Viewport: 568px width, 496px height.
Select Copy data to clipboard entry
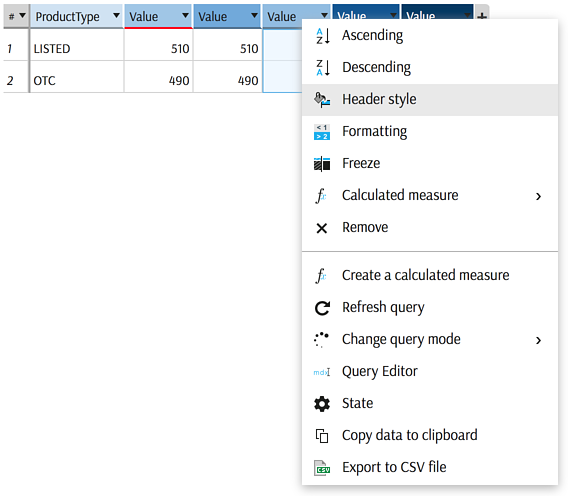(x=430, y=435)
